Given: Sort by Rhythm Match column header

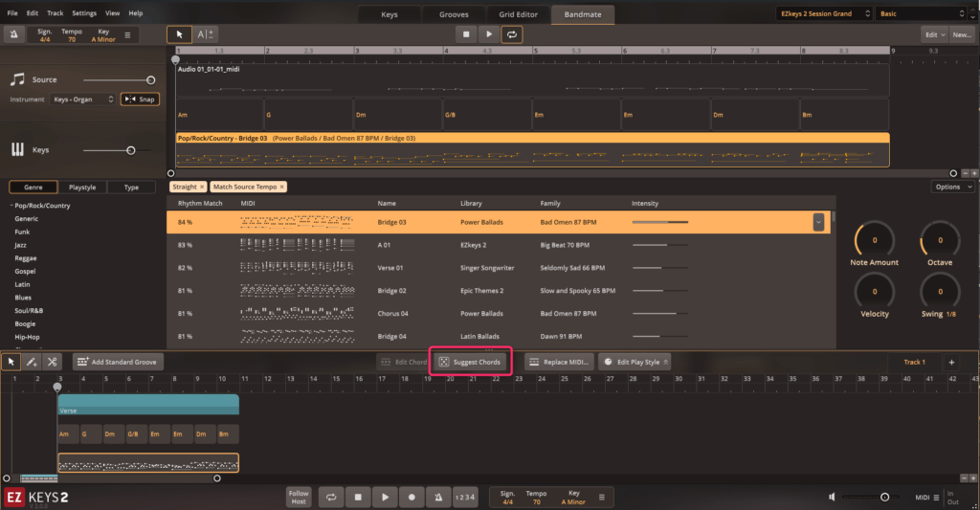Looking at the screenshot, I should [x=200, y=203].
